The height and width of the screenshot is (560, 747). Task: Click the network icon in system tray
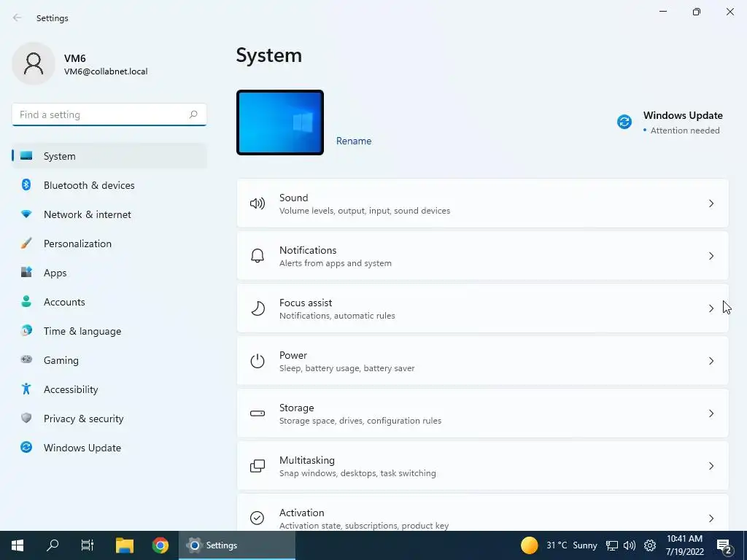click(612, 545)
